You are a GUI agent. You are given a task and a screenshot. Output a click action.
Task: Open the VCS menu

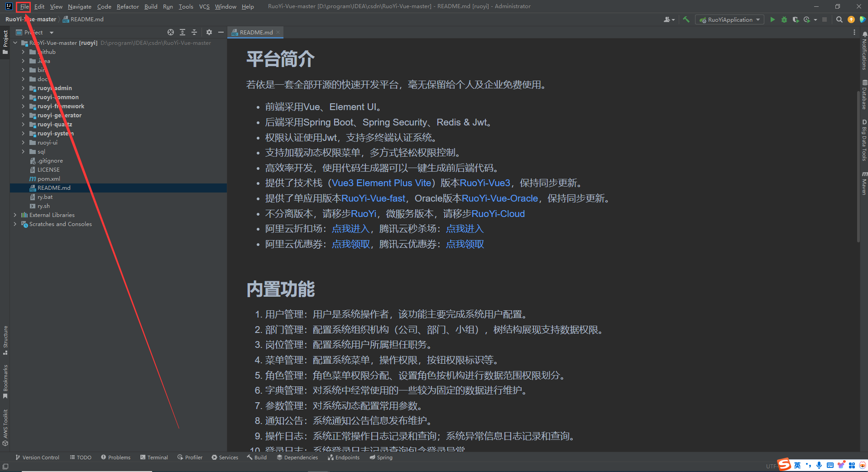pyautogui.click(x=204, y=6)
